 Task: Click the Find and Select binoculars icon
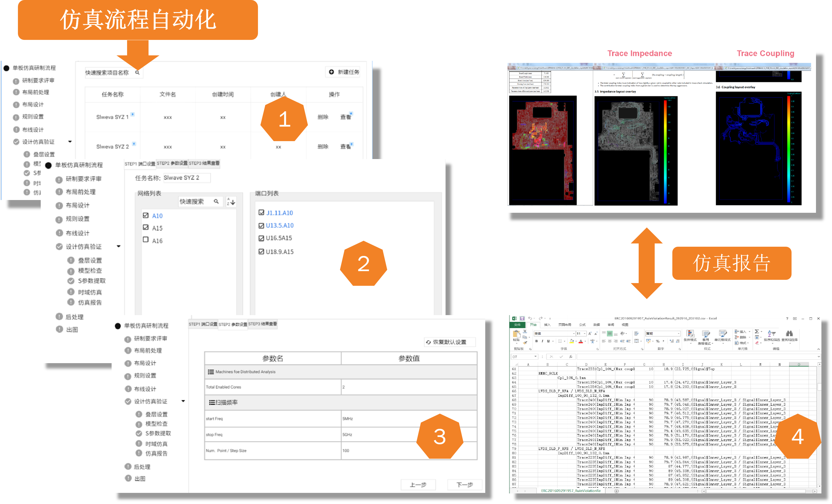(x=789, y=334)
